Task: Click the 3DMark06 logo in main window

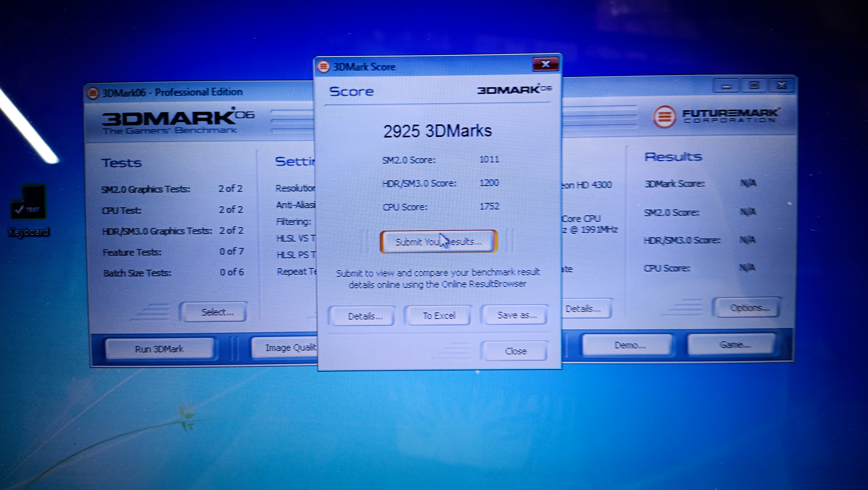Action: click(178, 121)
